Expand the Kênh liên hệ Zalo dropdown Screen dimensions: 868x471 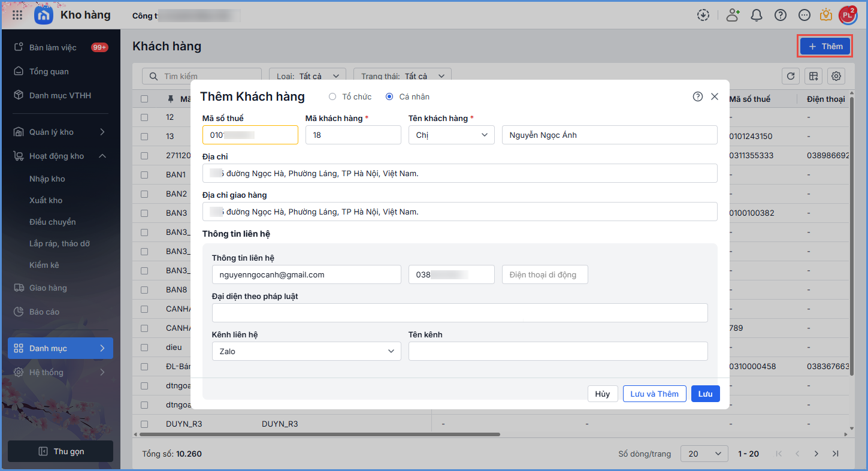coord(306,351)
